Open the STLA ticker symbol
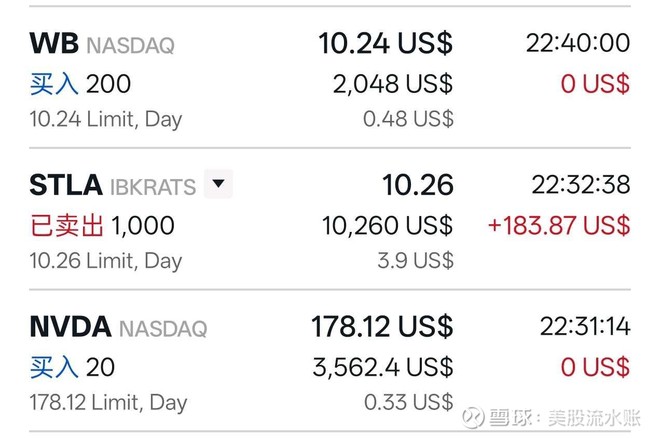The height and width of the screenshot is (438, 660). pyautogui.click(x=66, y=185)
